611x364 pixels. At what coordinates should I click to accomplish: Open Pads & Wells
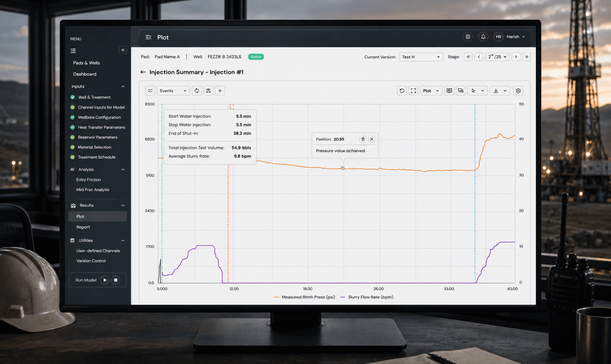click(87, 63)
